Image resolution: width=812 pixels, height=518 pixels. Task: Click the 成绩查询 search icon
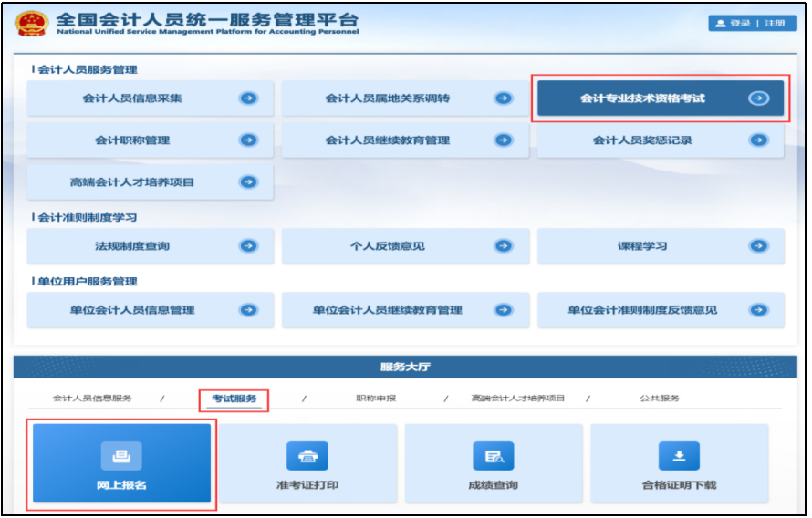tap(494, 455)
